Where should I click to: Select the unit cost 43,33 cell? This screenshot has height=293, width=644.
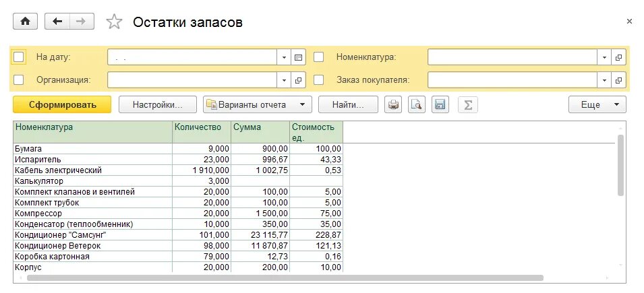(316, 159)
